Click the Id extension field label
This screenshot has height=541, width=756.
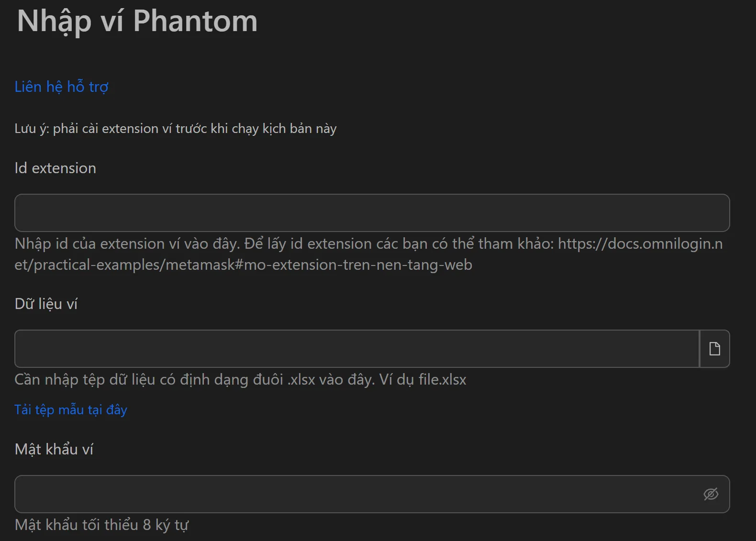pyautogui.click(x=55, y=168)
